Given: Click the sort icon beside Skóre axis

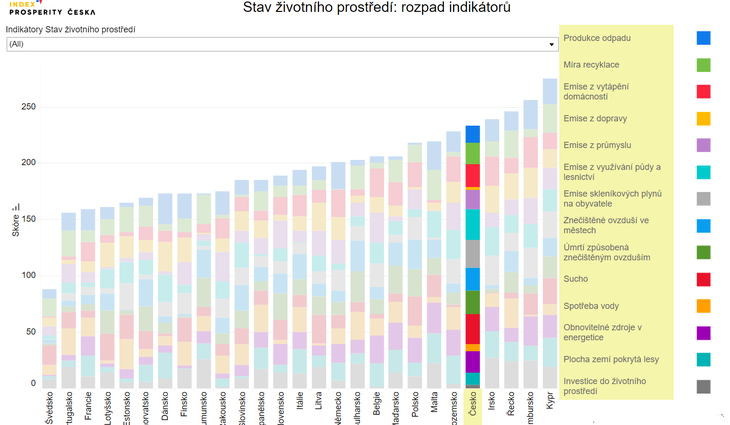Looking at the screenshot, I should coord(15,206).
